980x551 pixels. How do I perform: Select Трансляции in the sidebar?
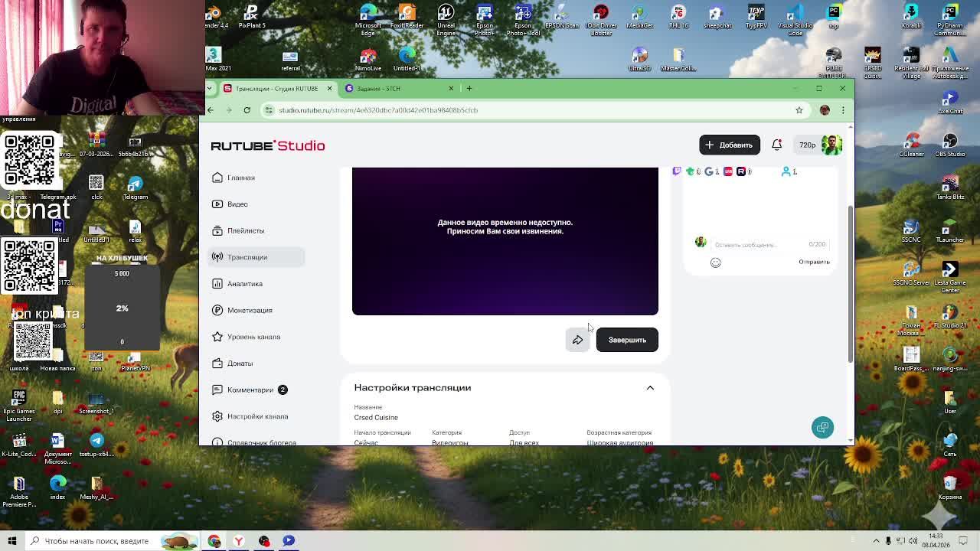[256, 257]
